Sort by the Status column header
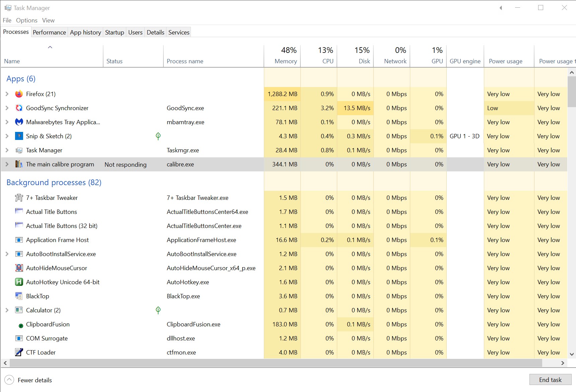Screen dimensions: 576x392 (133, 56)
